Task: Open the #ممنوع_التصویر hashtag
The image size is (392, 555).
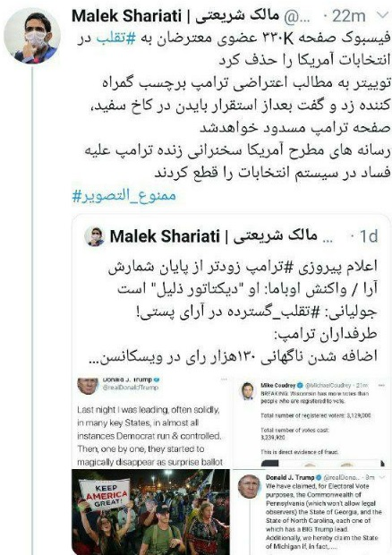Action: (x=124, y=196)
